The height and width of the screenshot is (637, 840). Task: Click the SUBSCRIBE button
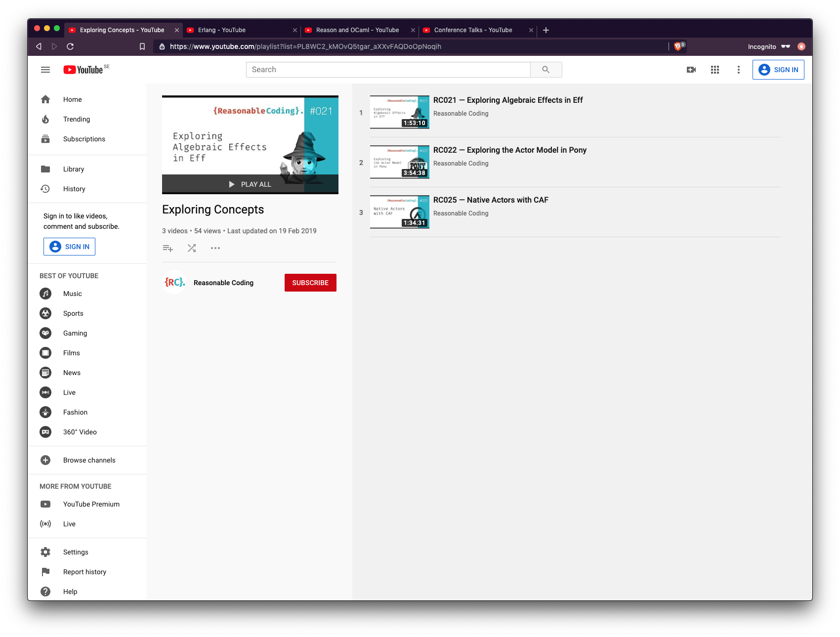click(310, 282)
